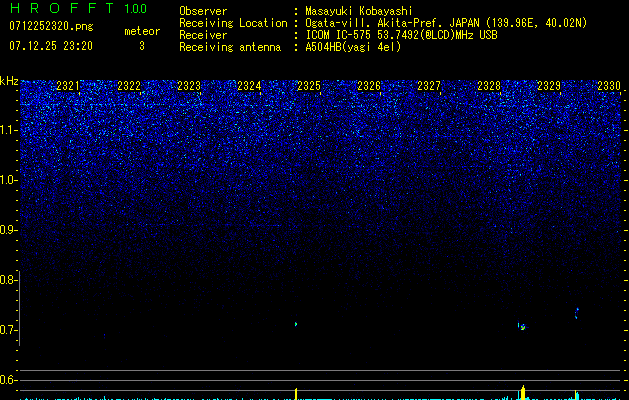The width and height of the screenshot is (629, 400).
Task: Click the 2322 time axis marker
Action: [x=129, y=85]
